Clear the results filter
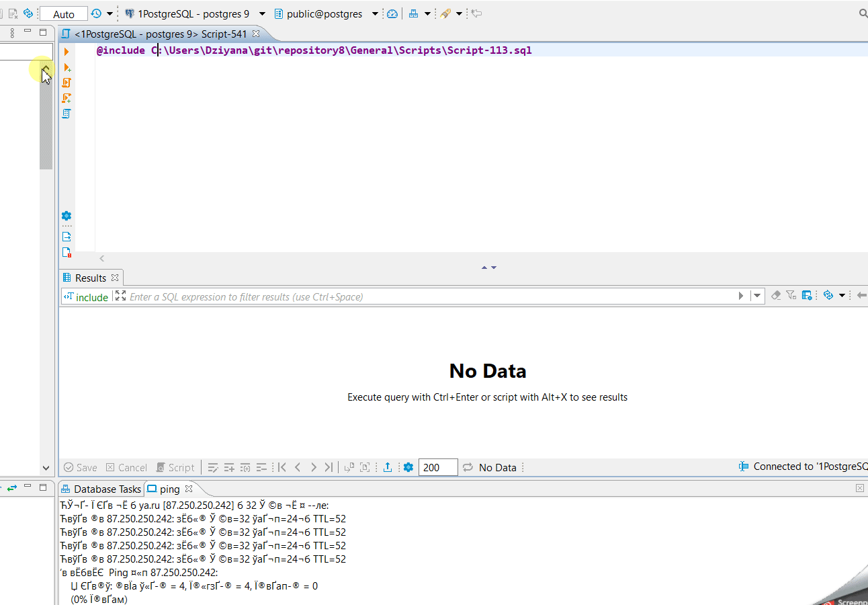868x605 pixels. tap(776, 296)
